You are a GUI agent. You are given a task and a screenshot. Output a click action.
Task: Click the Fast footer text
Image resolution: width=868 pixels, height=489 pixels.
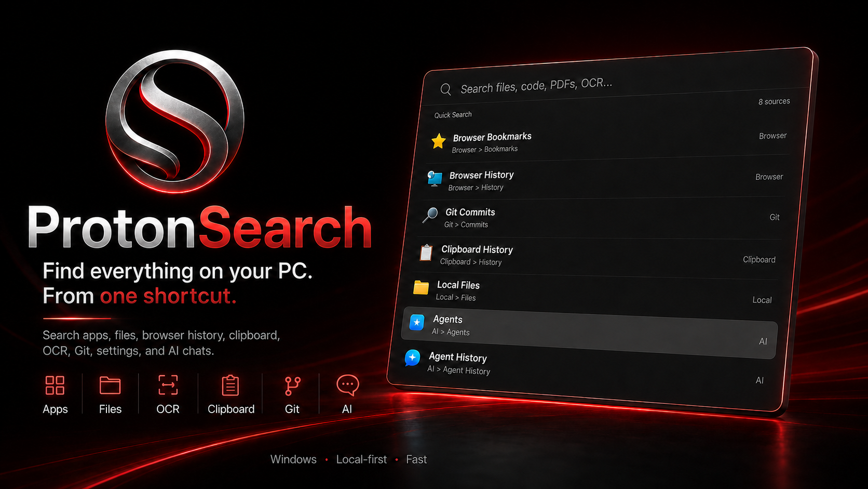(416, 459)
